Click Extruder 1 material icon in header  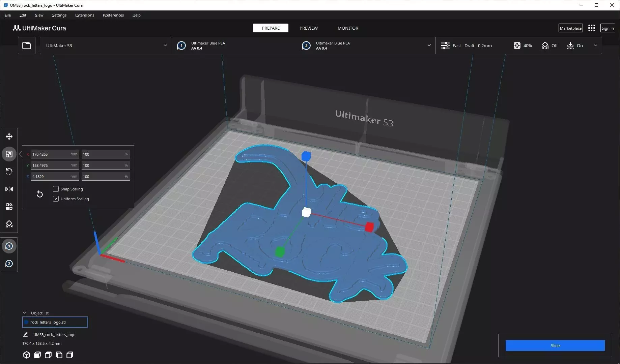[181, 45]
